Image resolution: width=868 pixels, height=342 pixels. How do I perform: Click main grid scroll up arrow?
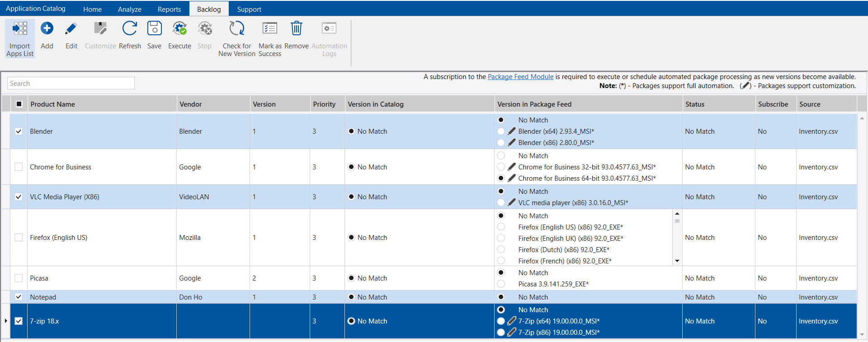862,118
